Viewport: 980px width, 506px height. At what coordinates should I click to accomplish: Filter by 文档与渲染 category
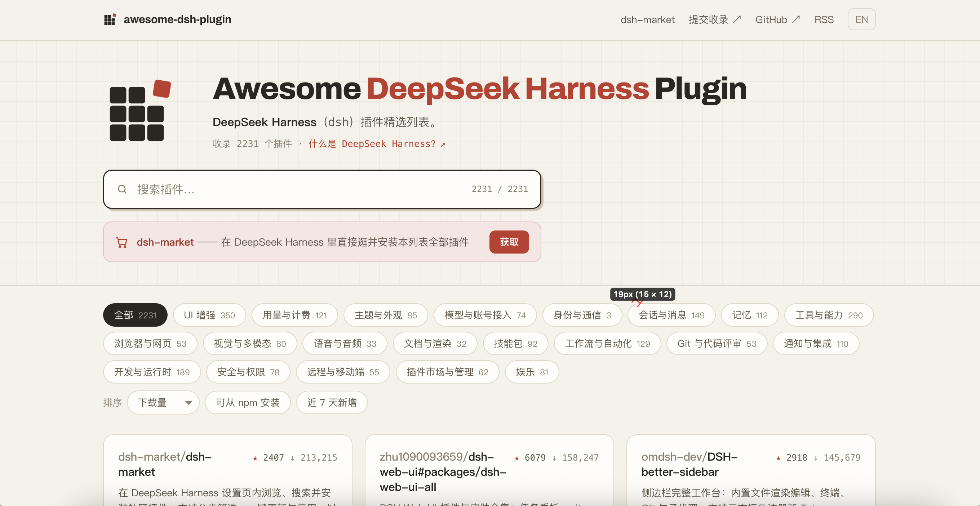[435, 344]
